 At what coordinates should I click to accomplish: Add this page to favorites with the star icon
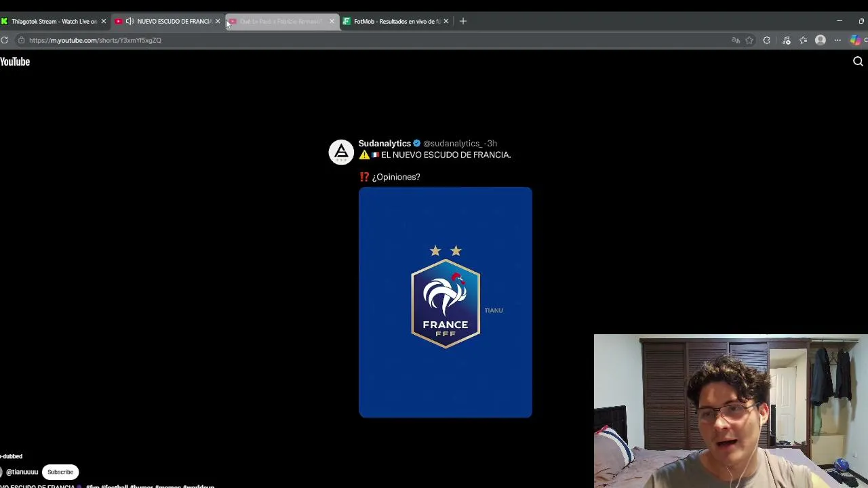pyautogui.click(x=749, y=41)
